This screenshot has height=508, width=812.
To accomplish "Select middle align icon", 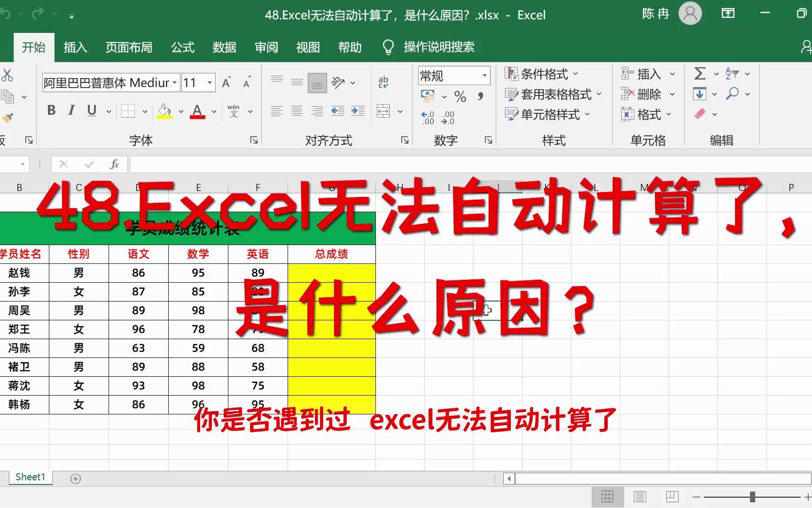I will (297, 83).
